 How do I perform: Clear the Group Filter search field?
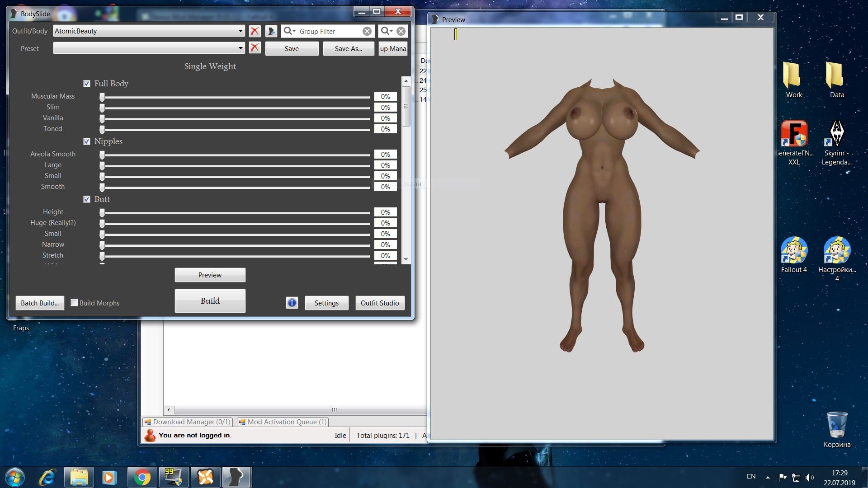[367, 31]
